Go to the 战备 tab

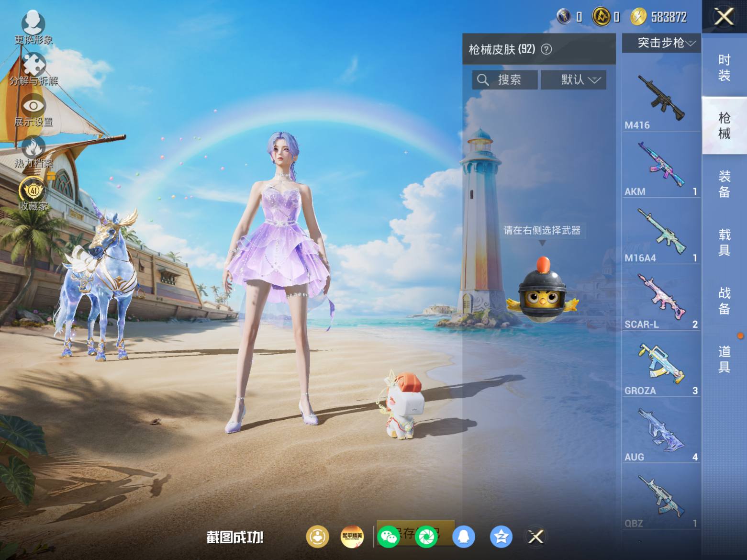point(725,301)
